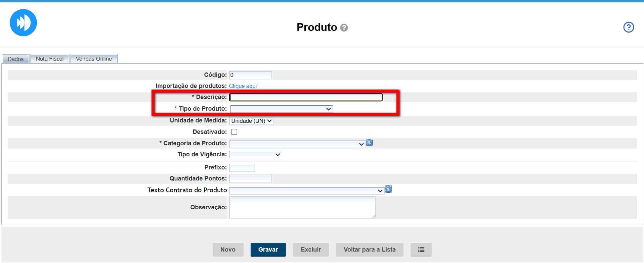Expand the Unidade de Medida dropdown
The width and height of the screenshot is (644, 263).
(x=251, y=121)
